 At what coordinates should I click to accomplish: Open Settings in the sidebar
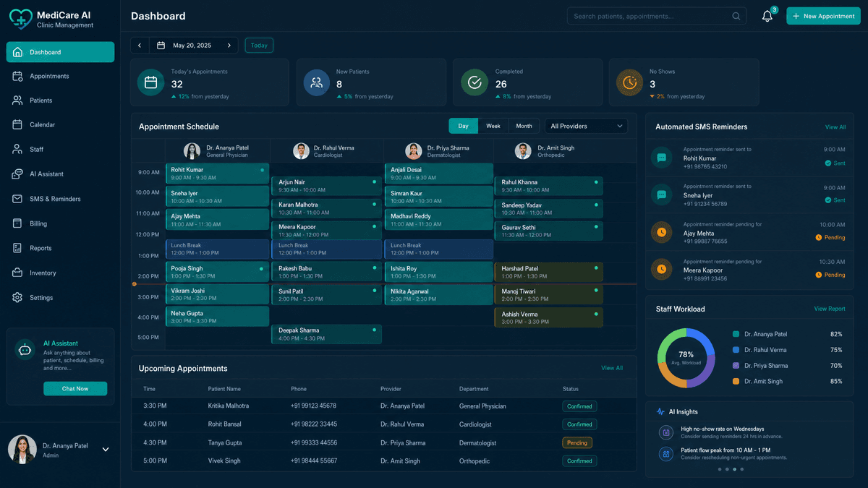pos(60,297)
